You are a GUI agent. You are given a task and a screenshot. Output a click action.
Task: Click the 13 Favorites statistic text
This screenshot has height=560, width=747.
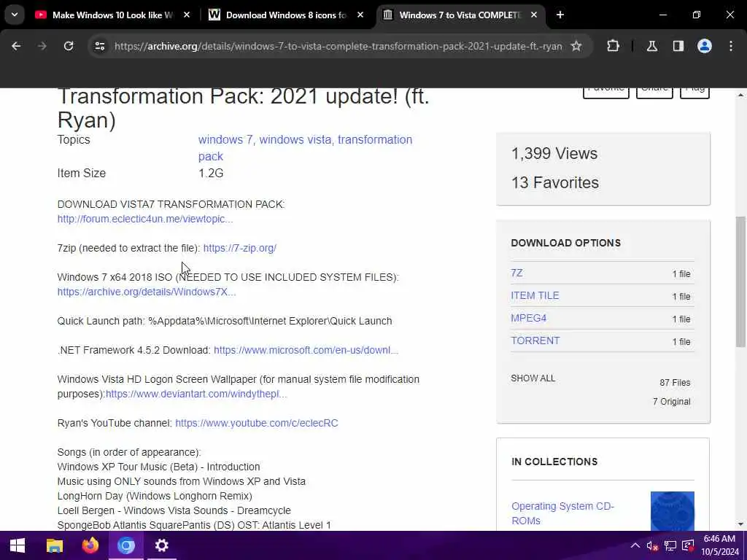pyautogui.click(x=555, y=182)
